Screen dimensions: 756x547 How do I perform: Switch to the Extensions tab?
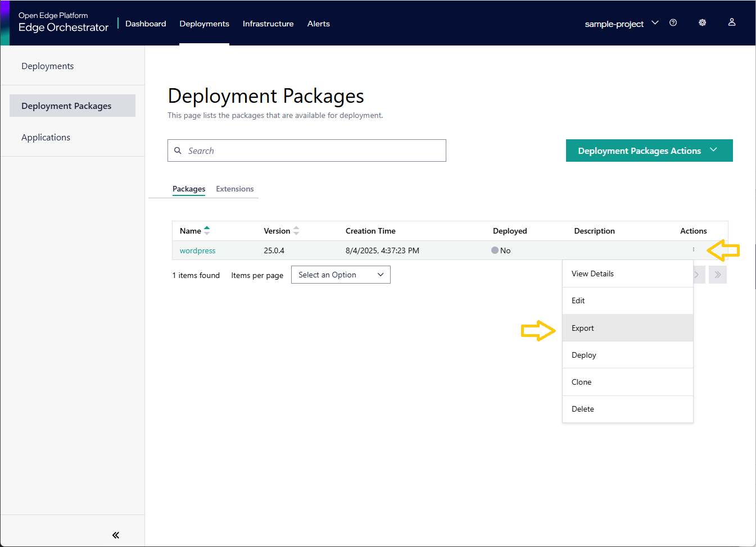pos(234,189)
